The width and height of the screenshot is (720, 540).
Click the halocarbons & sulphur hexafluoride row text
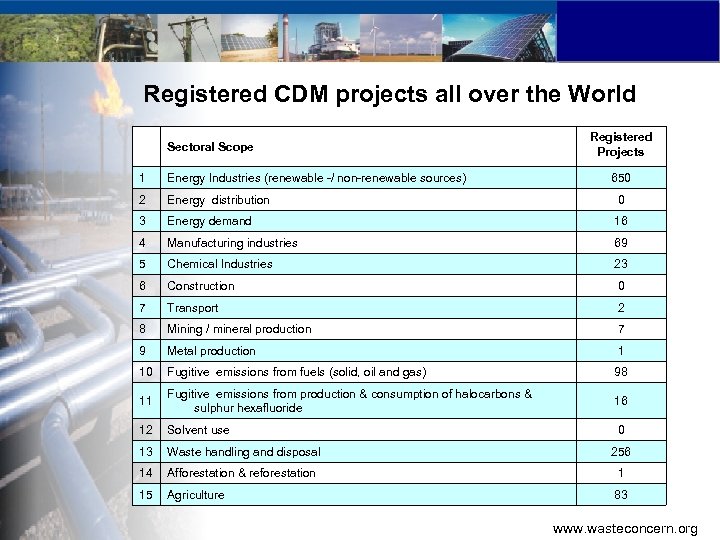(349, 401)
